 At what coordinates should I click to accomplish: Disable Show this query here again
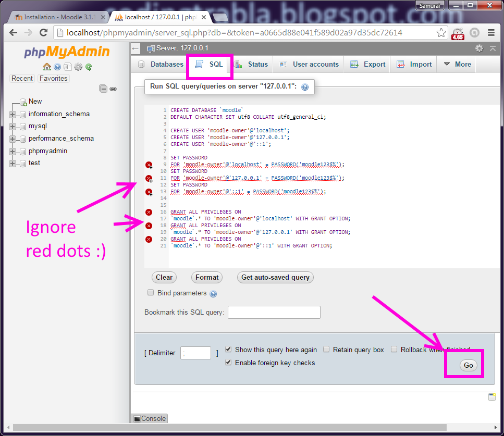coord(228,350)
